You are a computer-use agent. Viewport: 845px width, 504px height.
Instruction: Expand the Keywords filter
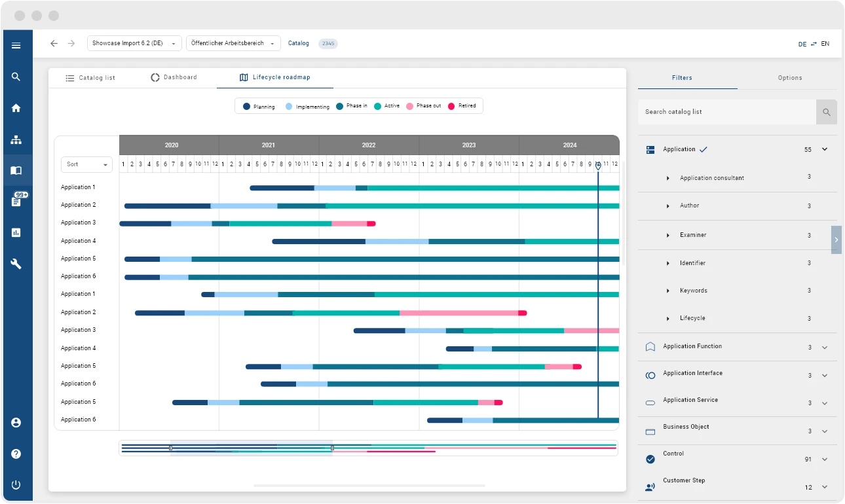[x=668, y=291]
